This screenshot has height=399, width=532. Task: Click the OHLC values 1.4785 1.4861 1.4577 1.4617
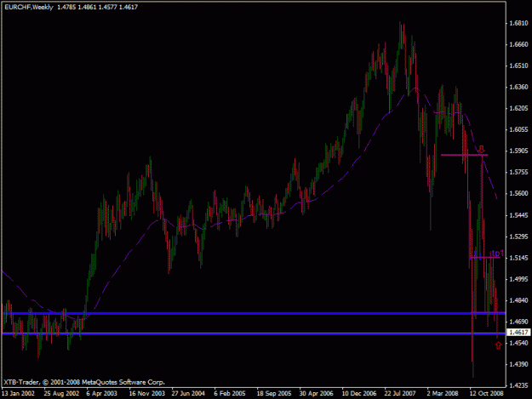[x=97, y=7]
